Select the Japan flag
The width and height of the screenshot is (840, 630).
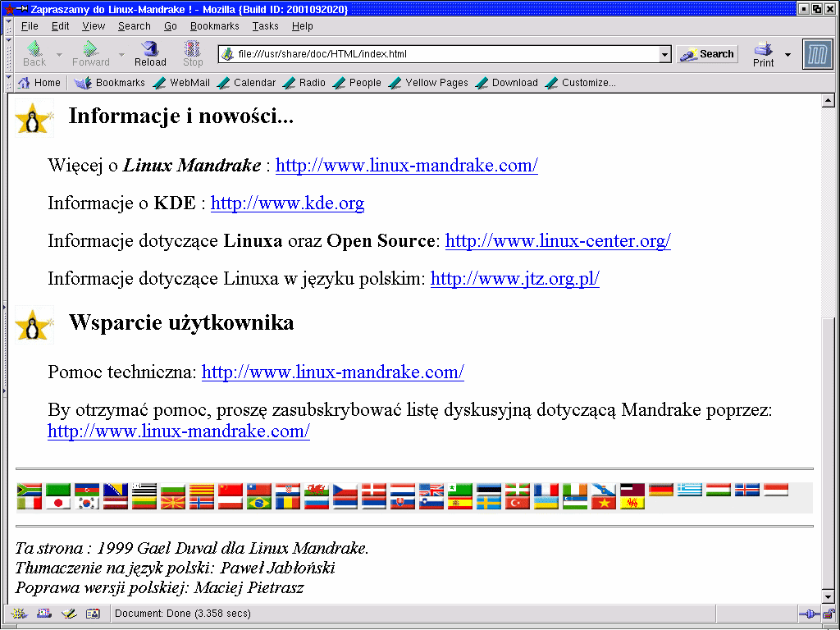tap(58, 503)
